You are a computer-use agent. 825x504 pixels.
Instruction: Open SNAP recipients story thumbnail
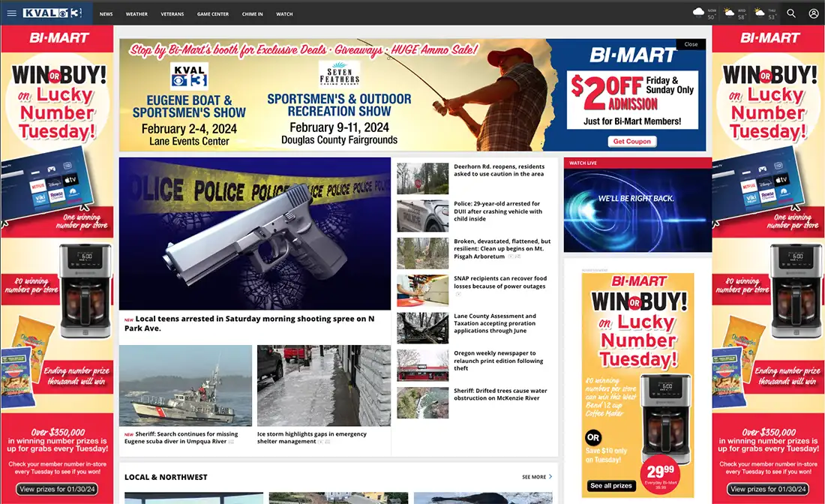422,290
